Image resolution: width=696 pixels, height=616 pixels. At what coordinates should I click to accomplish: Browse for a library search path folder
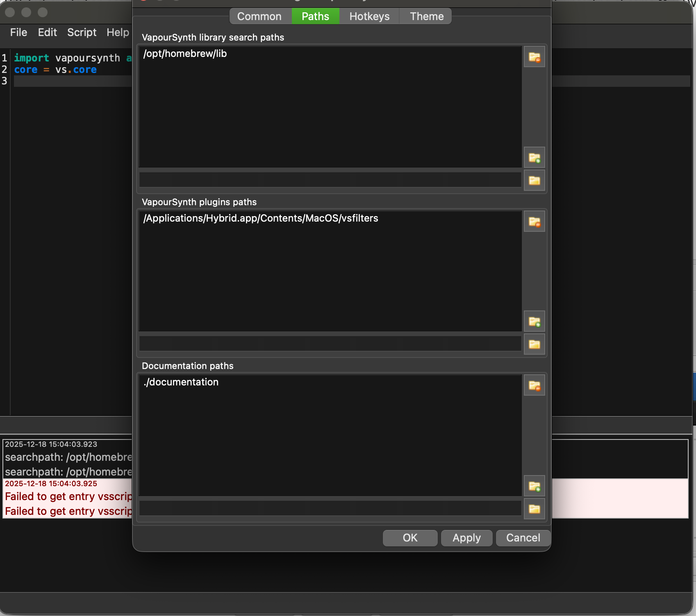[534, 181]
